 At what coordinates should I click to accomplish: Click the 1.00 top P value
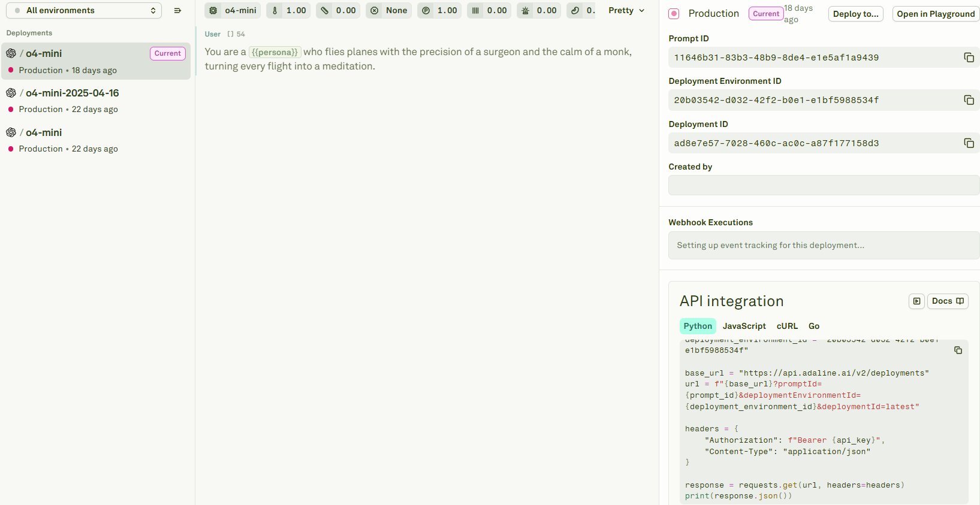[447, 10]
